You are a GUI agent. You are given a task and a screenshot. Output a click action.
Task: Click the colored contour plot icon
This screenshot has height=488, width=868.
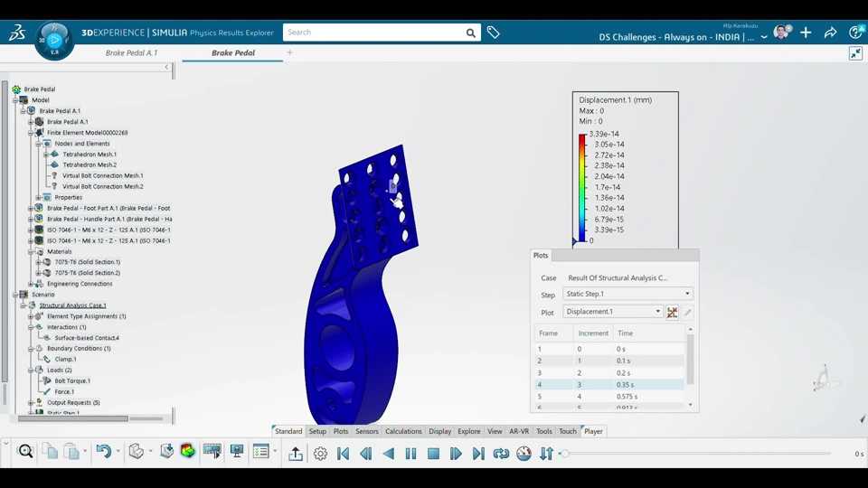click(188, 452)
